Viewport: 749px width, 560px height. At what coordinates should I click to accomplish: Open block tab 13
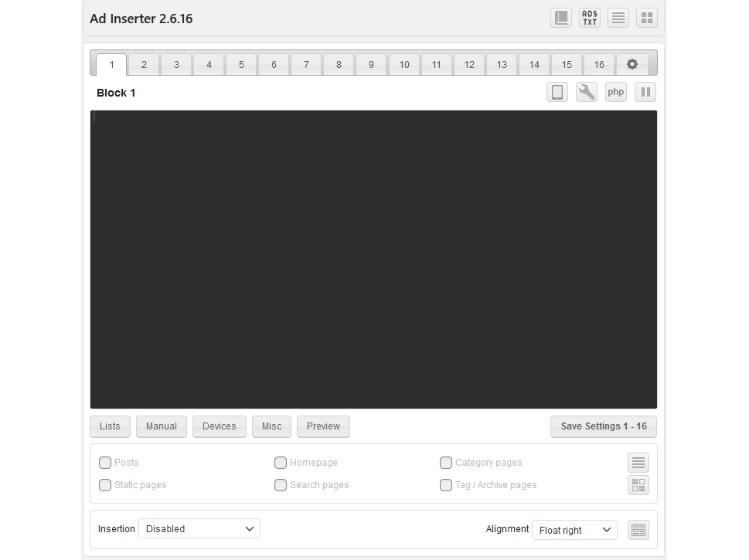(502, 64)
